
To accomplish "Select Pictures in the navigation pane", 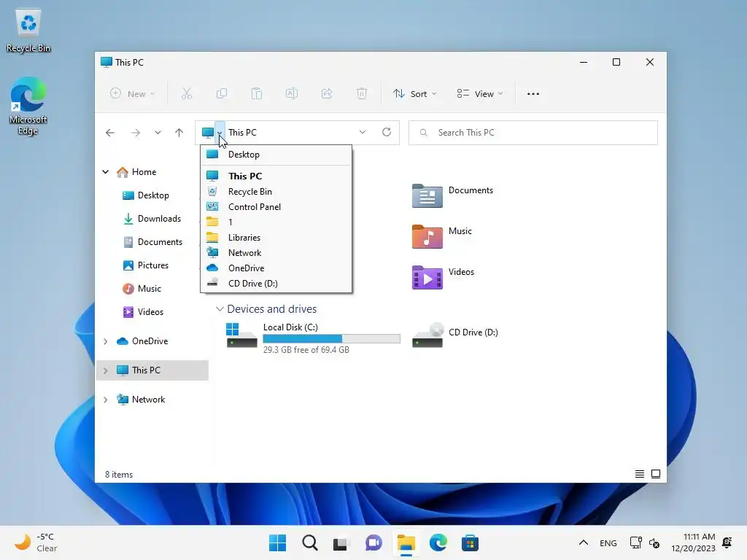I will [152, 265].
